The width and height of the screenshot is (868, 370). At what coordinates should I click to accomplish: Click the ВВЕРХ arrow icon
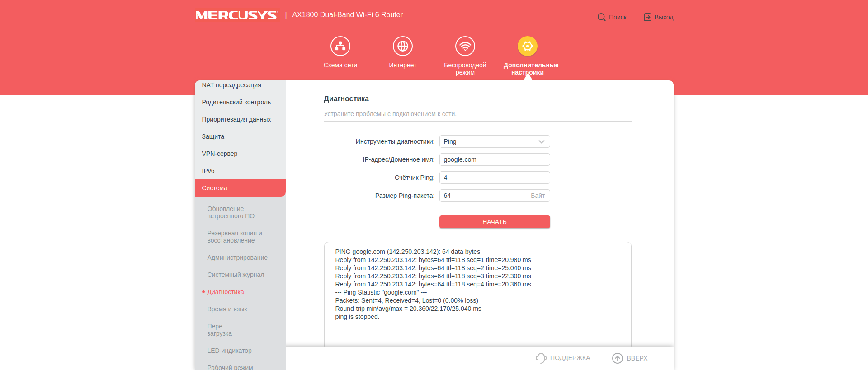click(617, 358)
